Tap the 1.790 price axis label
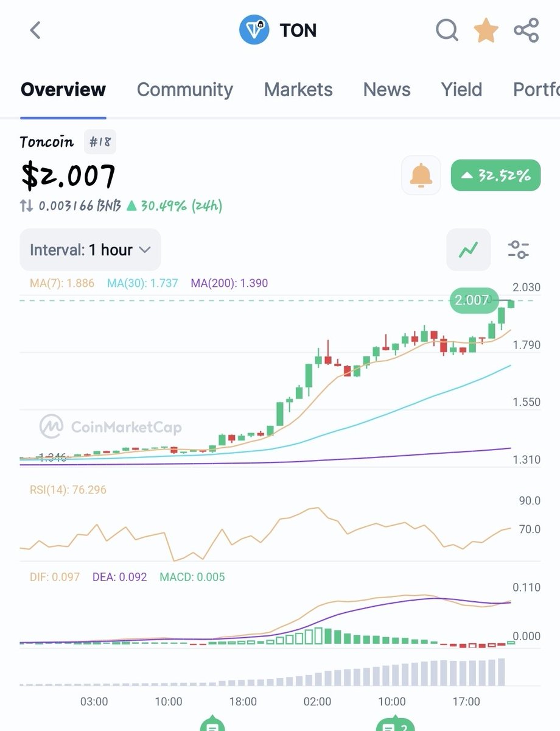Viewport: 560px width, 731px height. (x=527, y=345)
